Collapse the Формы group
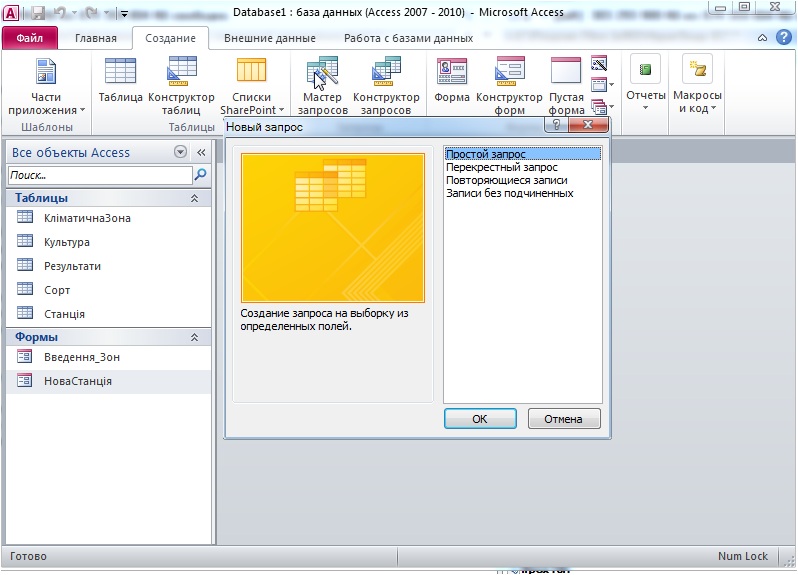This screenshot has width=798, height=575. (x=194, y=338)
